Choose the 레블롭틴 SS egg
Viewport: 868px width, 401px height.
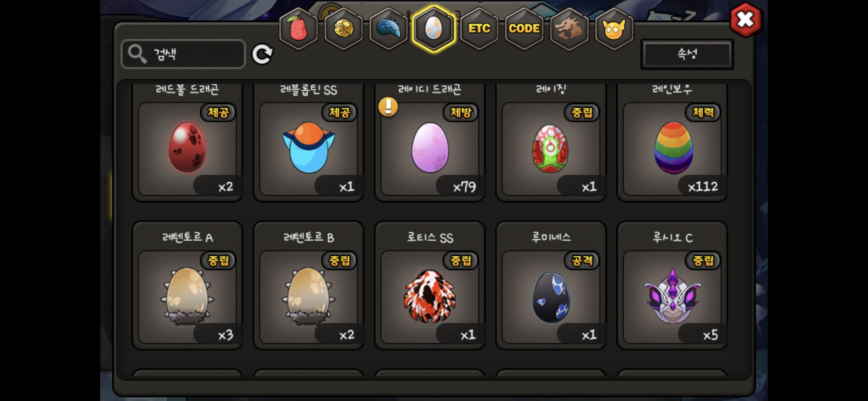(309, 143)
